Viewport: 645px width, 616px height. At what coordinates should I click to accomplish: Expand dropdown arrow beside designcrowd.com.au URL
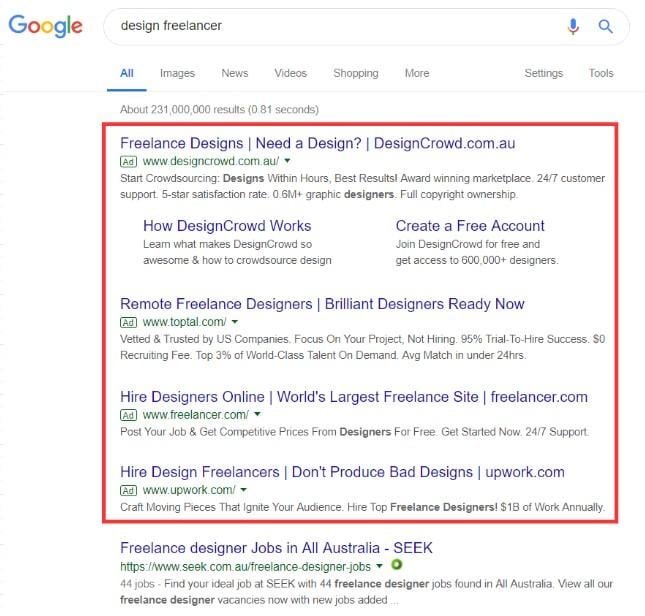[x=288, y=161]
